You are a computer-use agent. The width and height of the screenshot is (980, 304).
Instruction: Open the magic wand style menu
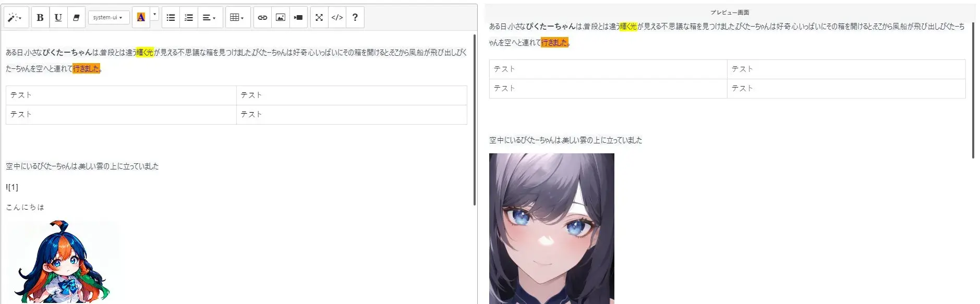point(15,17)
